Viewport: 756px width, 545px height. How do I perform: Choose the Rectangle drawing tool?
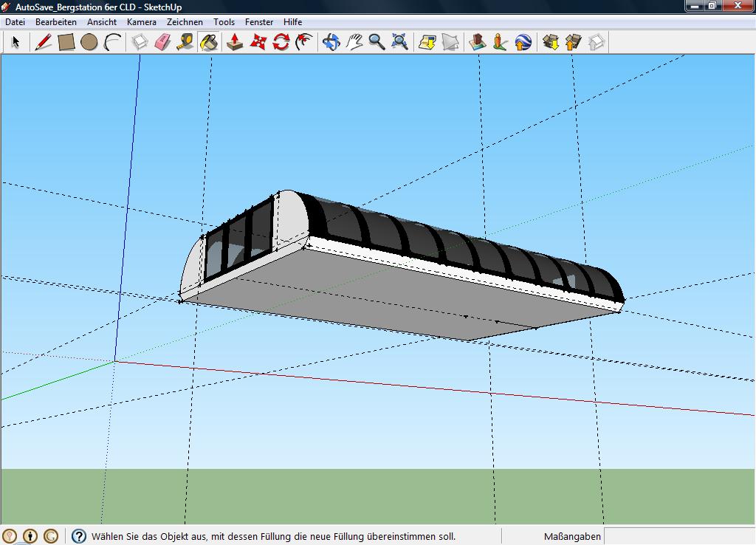click(66, 42)
